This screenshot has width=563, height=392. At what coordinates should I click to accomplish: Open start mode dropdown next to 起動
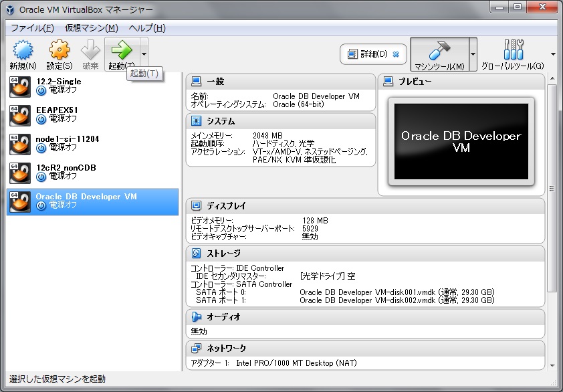point(144,54)
